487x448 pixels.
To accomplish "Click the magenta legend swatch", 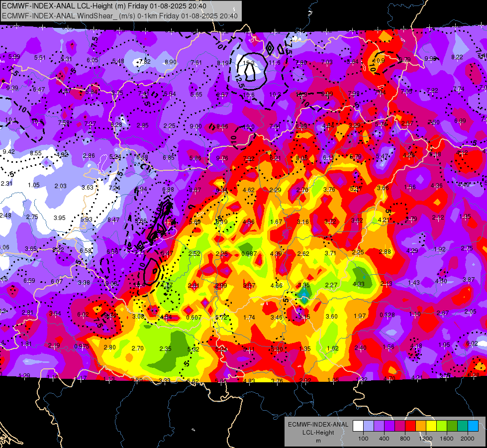I will 400,426.
